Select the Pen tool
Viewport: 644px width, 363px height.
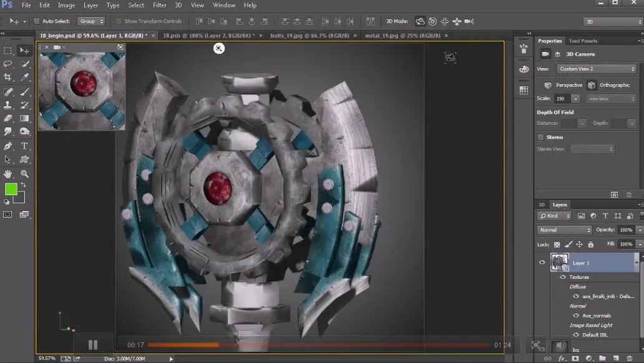click(x=8, y=146)
